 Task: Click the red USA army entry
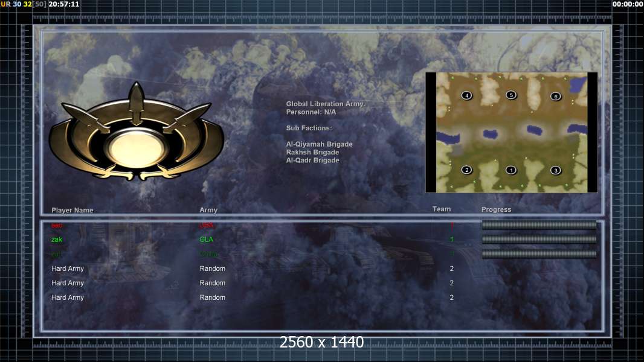[207, 225]
